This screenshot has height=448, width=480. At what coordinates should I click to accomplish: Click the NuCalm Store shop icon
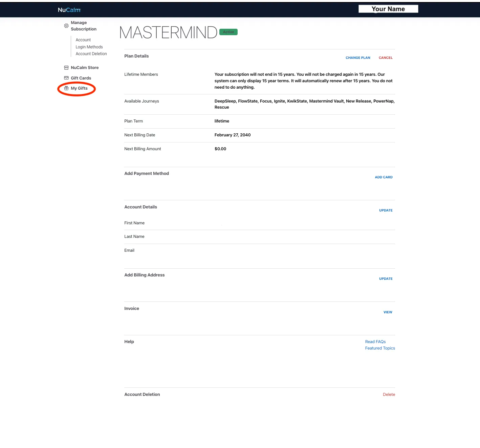pos(66,68)
